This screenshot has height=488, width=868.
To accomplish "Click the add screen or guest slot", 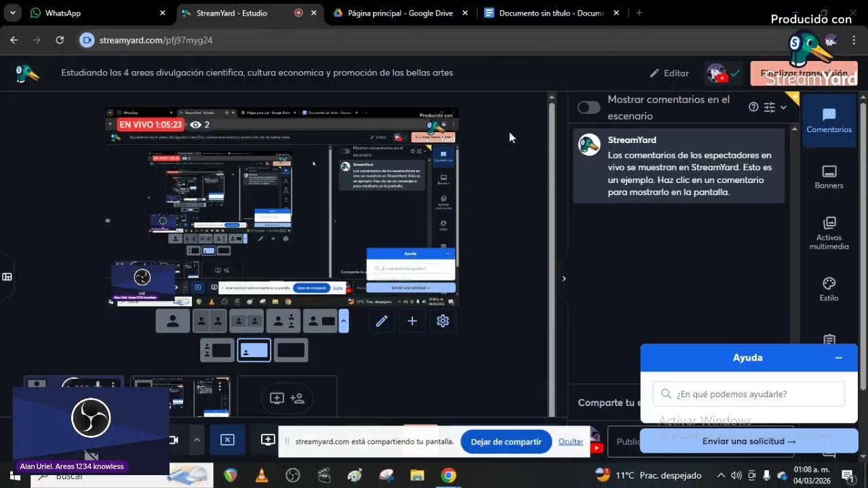I will [287, 397].
